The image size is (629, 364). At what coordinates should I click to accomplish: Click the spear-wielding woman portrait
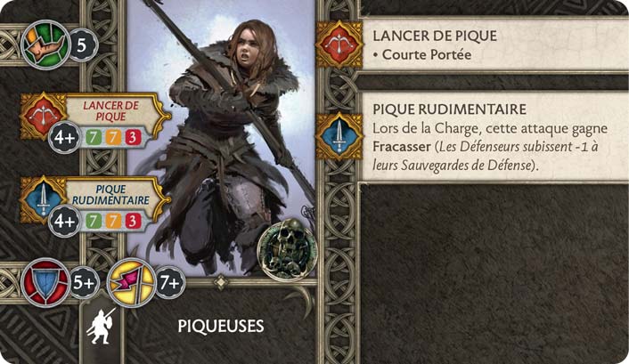pos(220,138)
